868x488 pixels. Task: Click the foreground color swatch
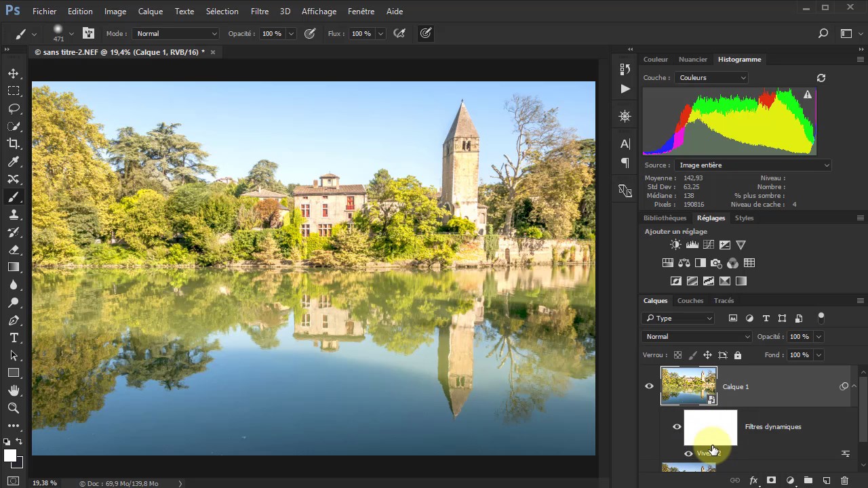[9, 455]
